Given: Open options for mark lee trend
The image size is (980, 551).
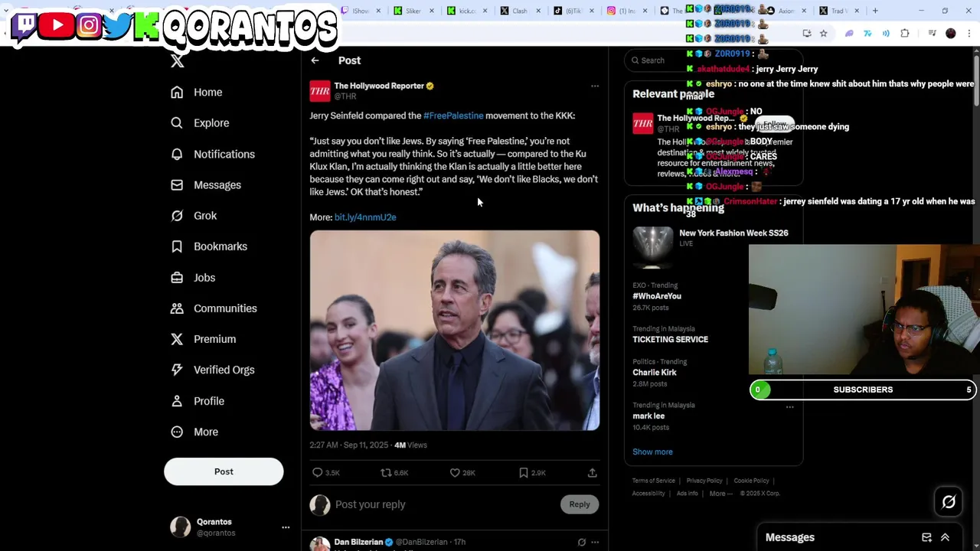Looking at the screenshot, I should pos(789,407).
